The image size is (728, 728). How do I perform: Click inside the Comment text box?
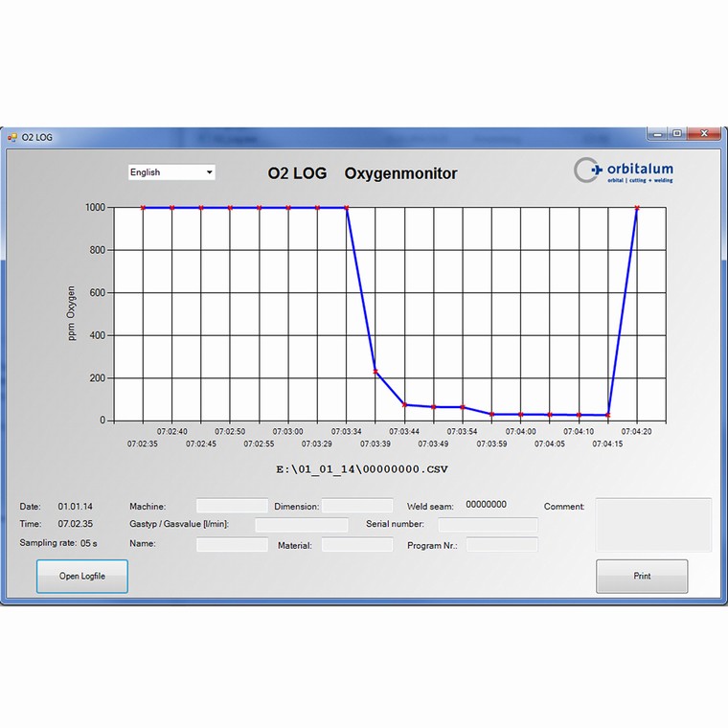click(x=653, y=525)
